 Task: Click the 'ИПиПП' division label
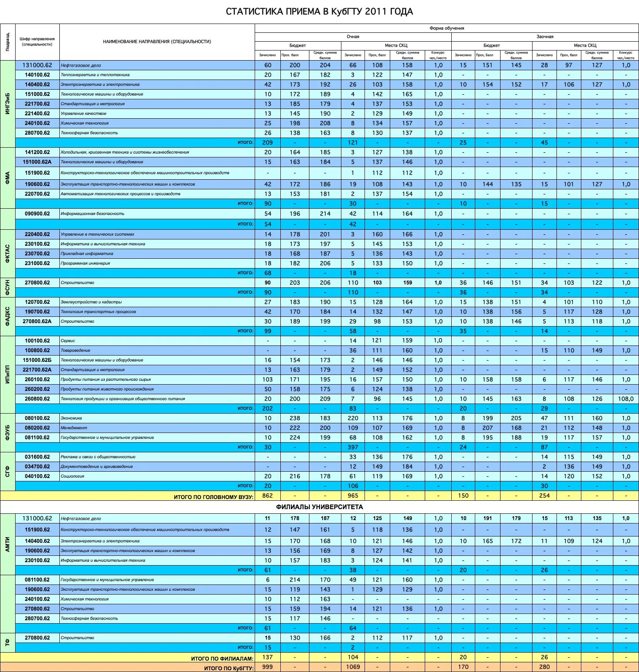pyautogui.click(x=8, y=374)
